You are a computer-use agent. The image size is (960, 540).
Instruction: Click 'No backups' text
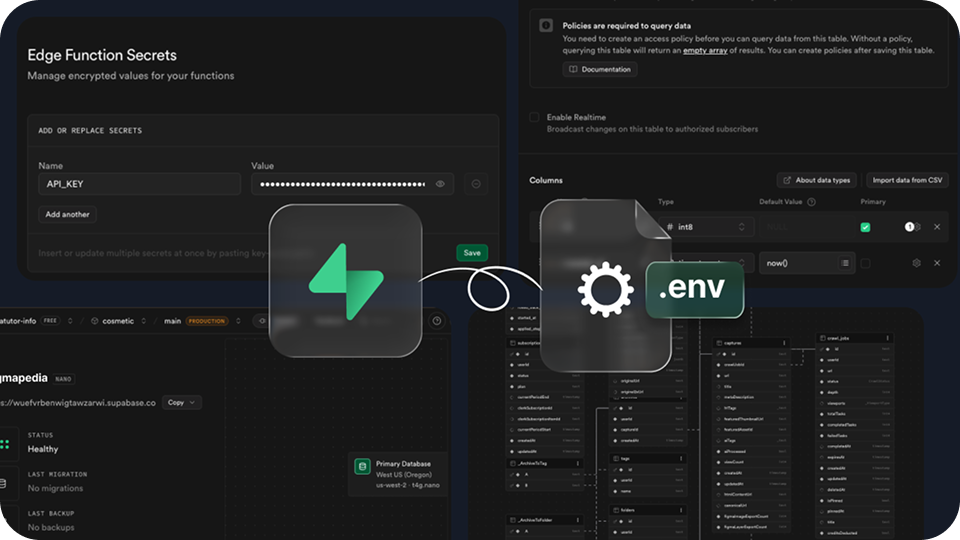coord(51,527)
